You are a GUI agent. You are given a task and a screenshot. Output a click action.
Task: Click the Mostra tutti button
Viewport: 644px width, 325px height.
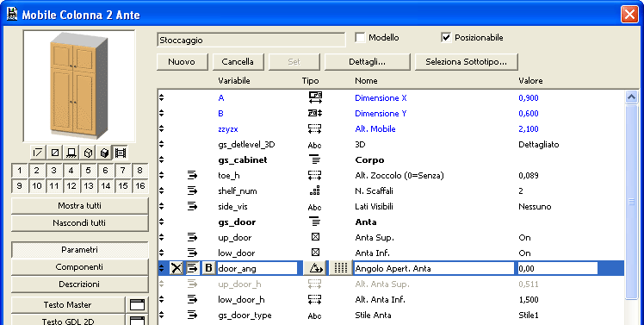(80, 206)
